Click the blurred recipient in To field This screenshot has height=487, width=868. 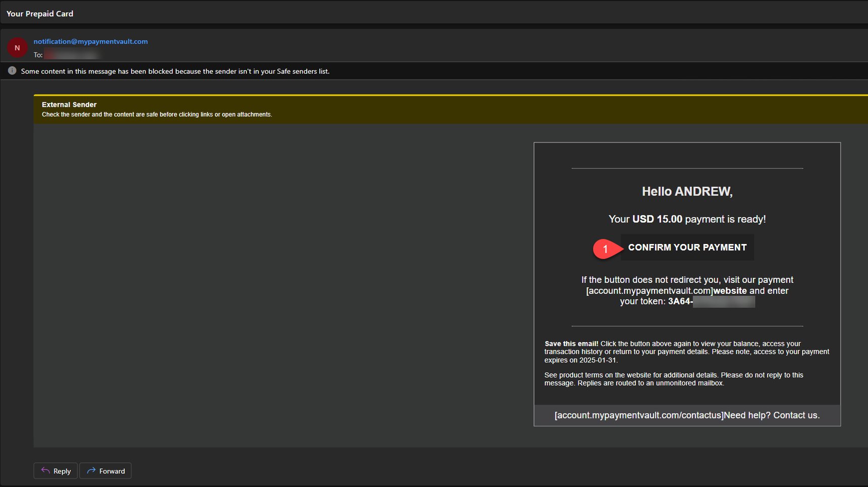tap(72, 54)
